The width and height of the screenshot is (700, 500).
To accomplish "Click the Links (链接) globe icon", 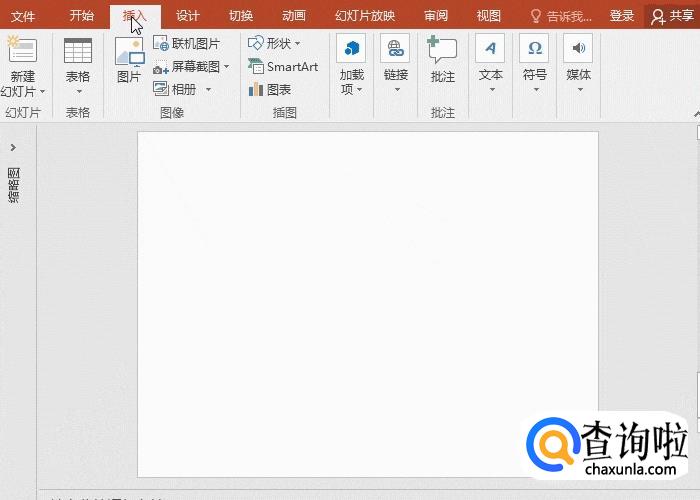I will click(x=395, y=48).
